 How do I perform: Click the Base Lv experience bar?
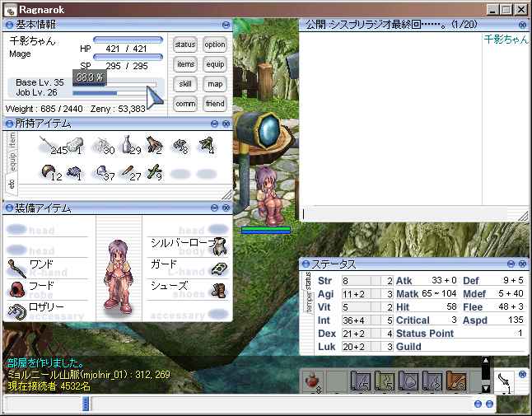pos(114,83)
